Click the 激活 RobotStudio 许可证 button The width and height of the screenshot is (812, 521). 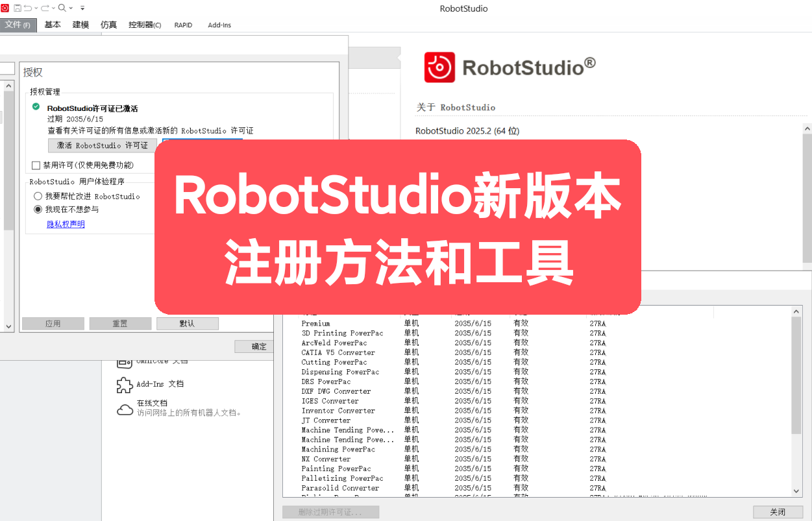(x=101, y=145)
